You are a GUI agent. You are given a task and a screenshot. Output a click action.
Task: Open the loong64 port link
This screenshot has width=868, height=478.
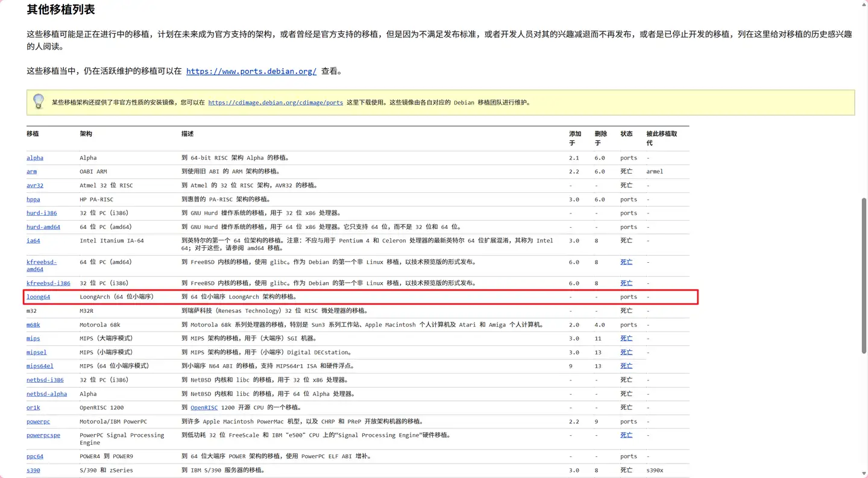pyautogui.click(x=38, y=297)
